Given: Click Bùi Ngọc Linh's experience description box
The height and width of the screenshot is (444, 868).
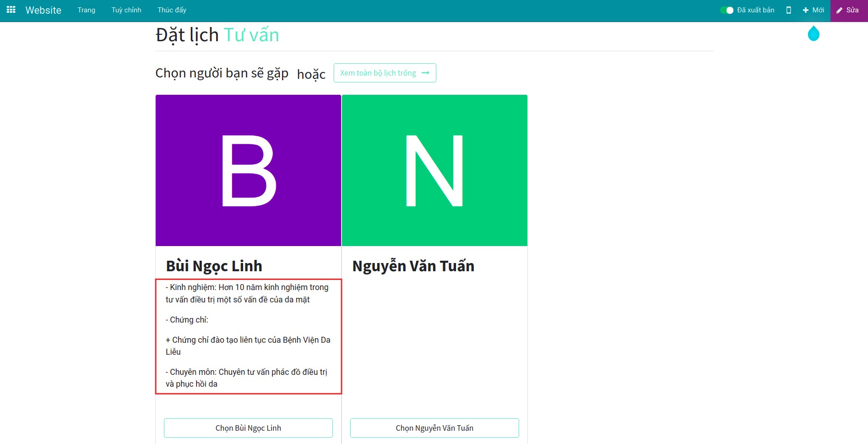Looking at the screenshot, I should click(248, 335).
